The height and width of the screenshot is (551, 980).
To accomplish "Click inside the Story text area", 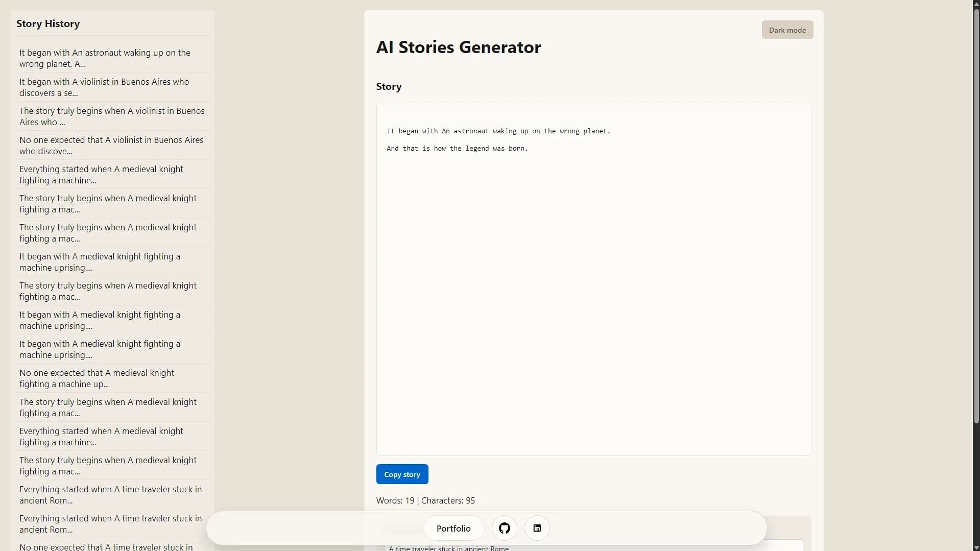I will click(x=593, y=279).
